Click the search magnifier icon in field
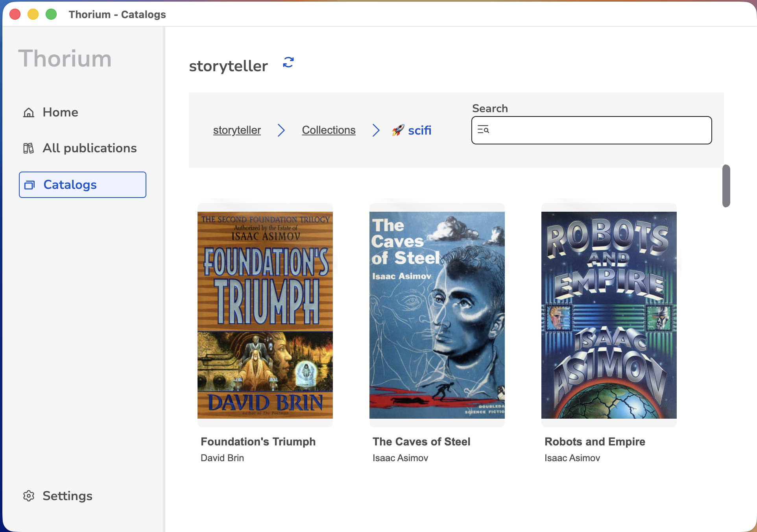This screenshot has width=757, height=532. tap(483, 129)
